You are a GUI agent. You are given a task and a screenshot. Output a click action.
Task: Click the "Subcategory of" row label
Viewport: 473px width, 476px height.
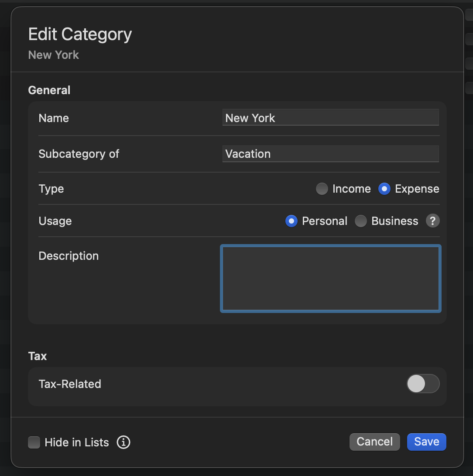click(x=79, y=154)
